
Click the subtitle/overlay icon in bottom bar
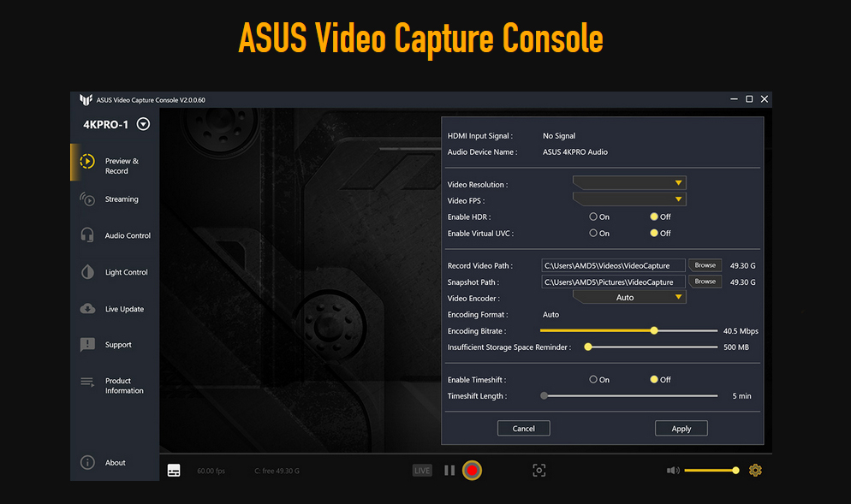(174, 471)
